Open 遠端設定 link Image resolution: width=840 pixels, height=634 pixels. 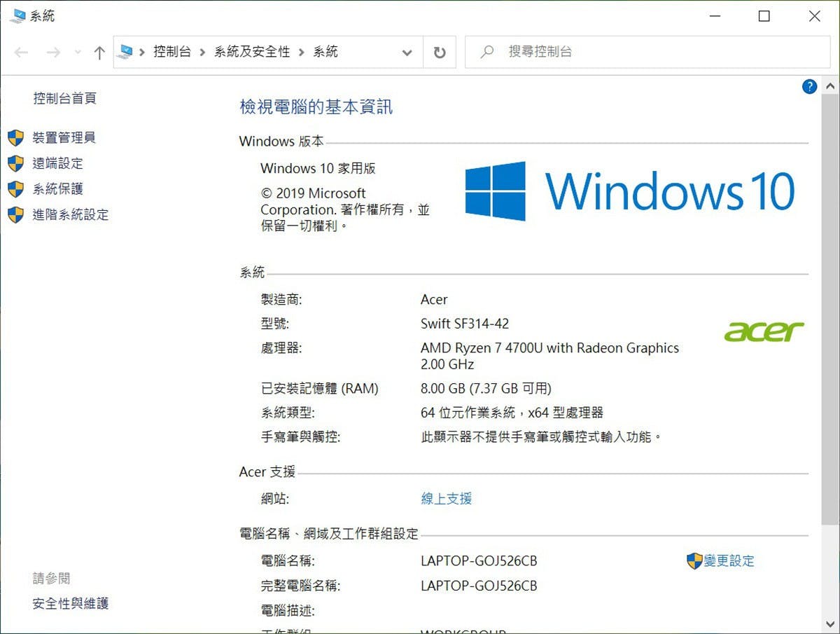pyautogui.click(x=58, y=163)
